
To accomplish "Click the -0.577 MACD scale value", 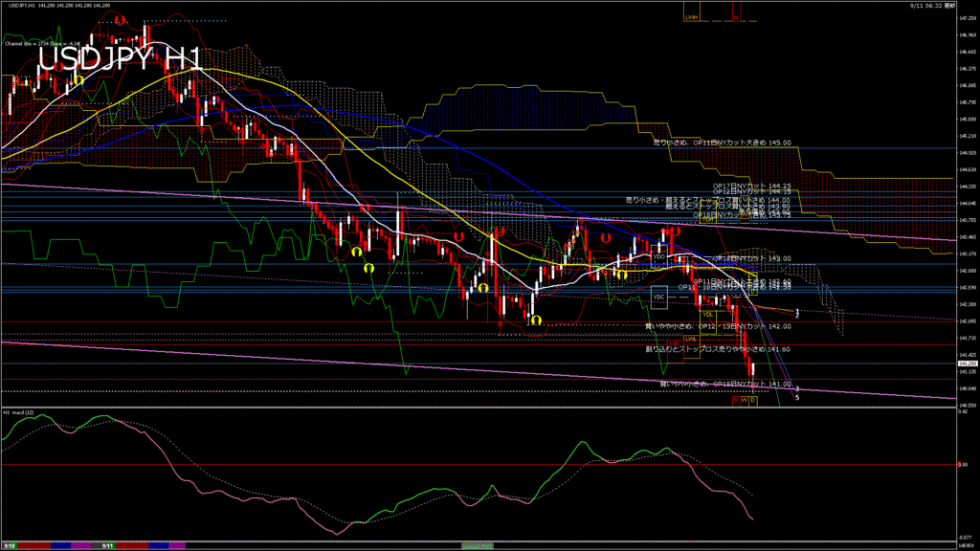I will [x=965, y=538].
